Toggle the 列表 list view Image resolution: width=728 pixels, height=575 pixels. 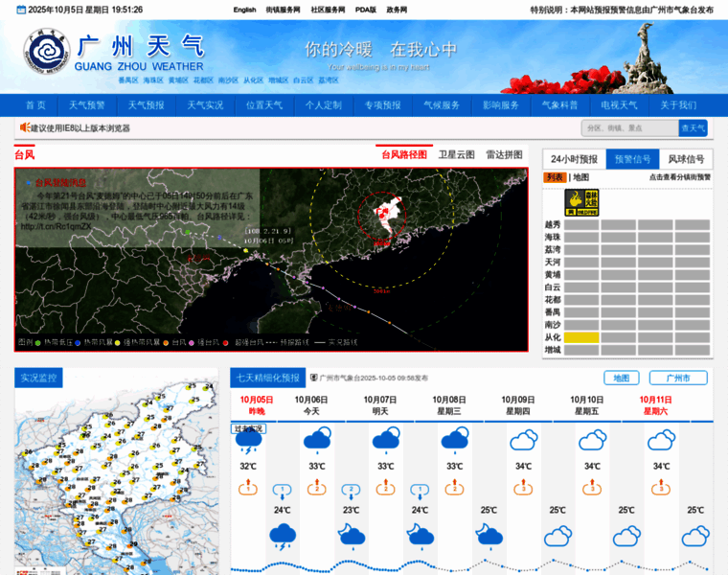coord(555,177)
